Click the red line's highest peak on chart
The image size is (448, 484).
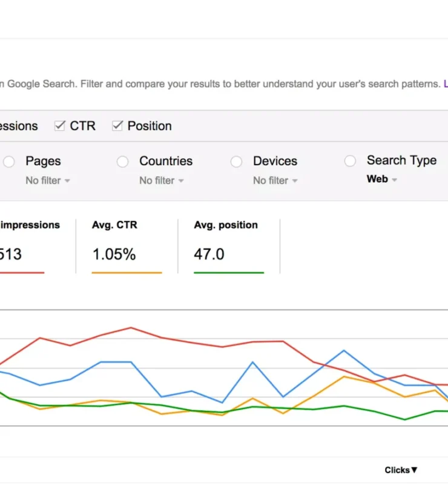pos(131,328)
